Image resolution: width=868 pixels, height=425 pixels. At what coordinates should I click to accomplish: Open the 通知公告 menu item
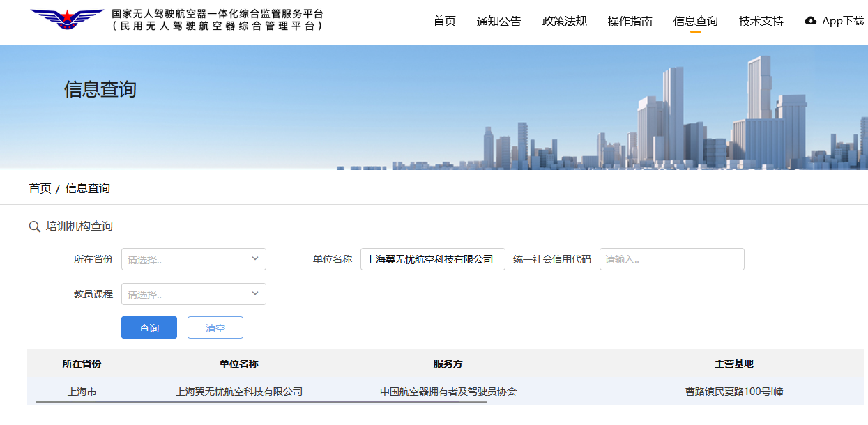click(499, 21)
